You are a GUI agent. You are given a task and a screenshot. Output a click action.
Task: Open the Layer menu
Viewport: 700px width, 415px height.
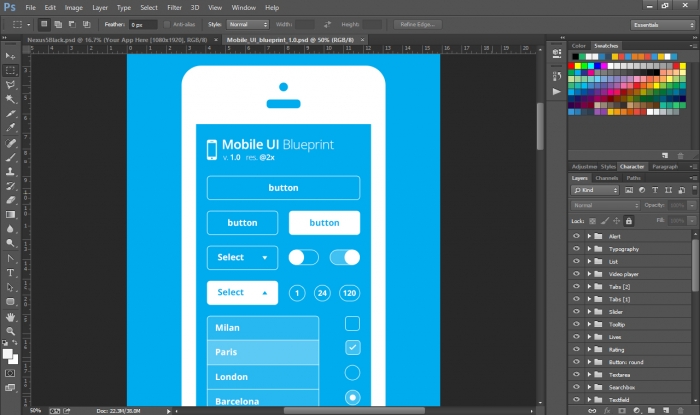[x=100, y=8]
